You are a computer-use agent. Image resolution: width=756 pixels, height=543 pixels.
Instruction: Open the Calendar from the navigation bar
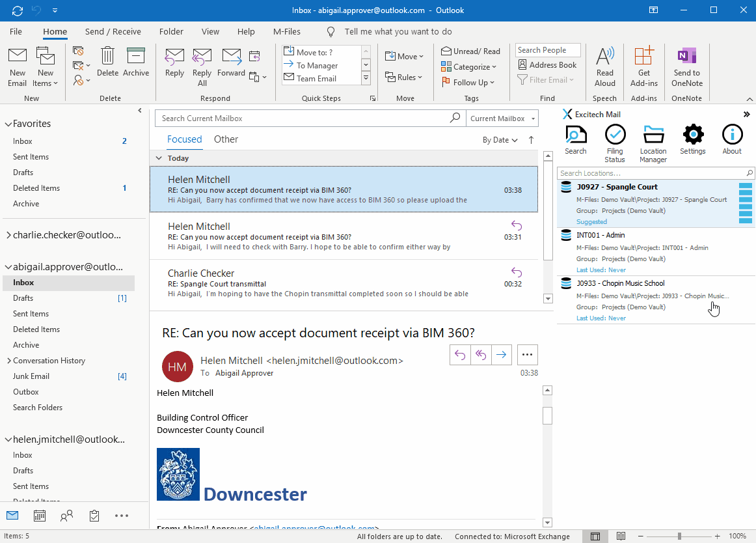click(x=39, y=515)
